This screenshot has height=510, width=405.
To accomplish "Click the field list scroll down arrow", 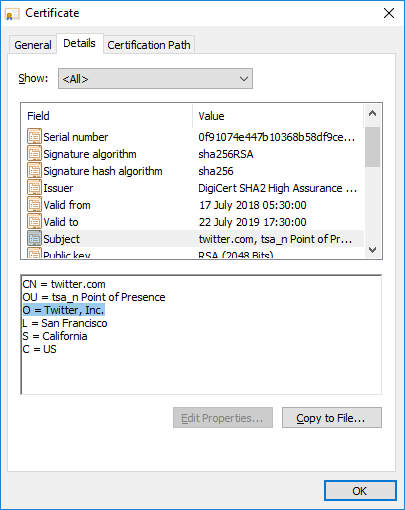I will click(373, 250).
